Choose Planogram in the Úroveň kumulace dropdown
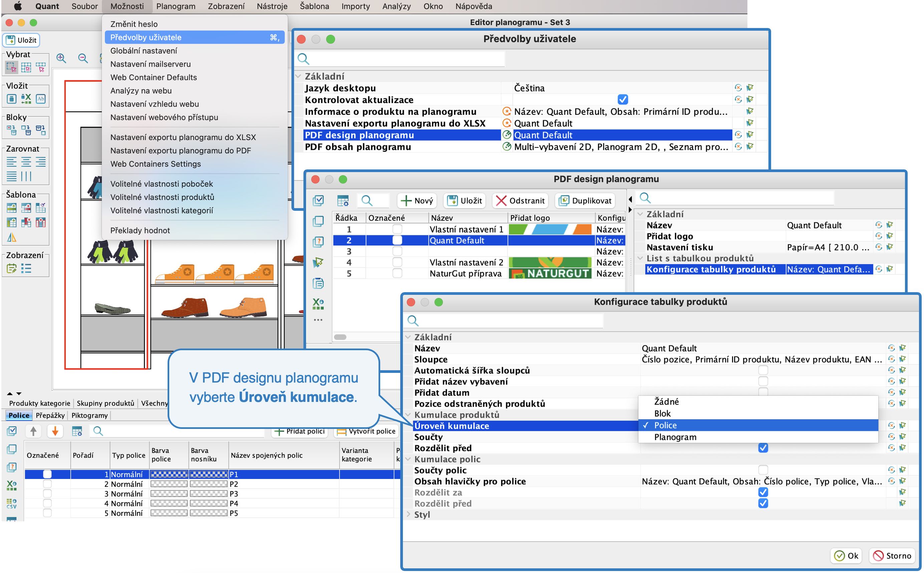The width and height of the screenshot is (924, 573). point(759,437)
